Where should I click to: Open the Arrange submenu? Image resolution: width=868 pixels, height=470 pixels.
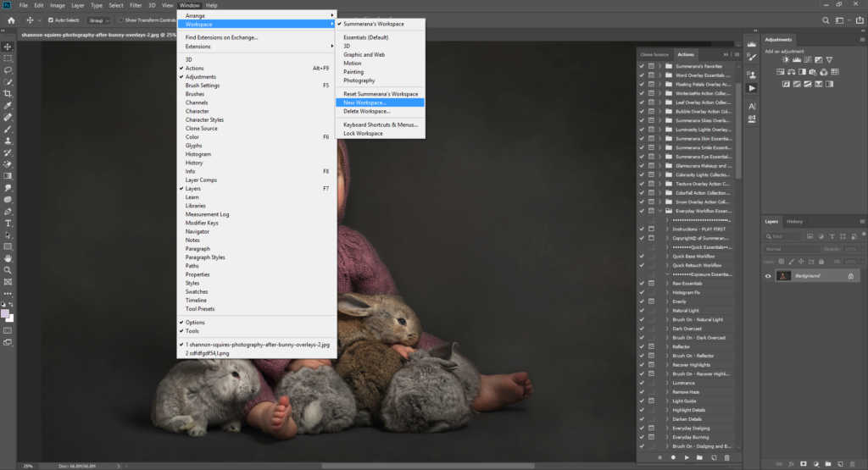tap(257, 15)
